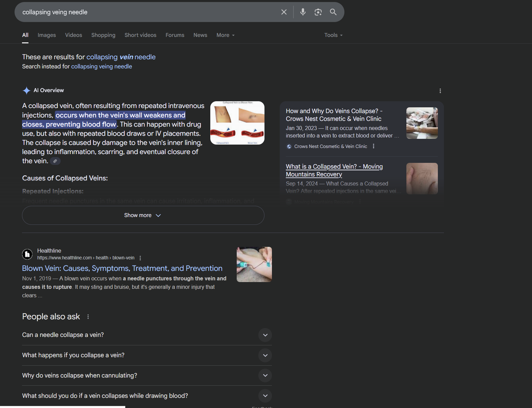Expand 'What should you do if a vein collapses while drawing blood?'
Image resolution: width=532 pixels, height=408 pixels.
pyautogui.click(x=147, y=396)
